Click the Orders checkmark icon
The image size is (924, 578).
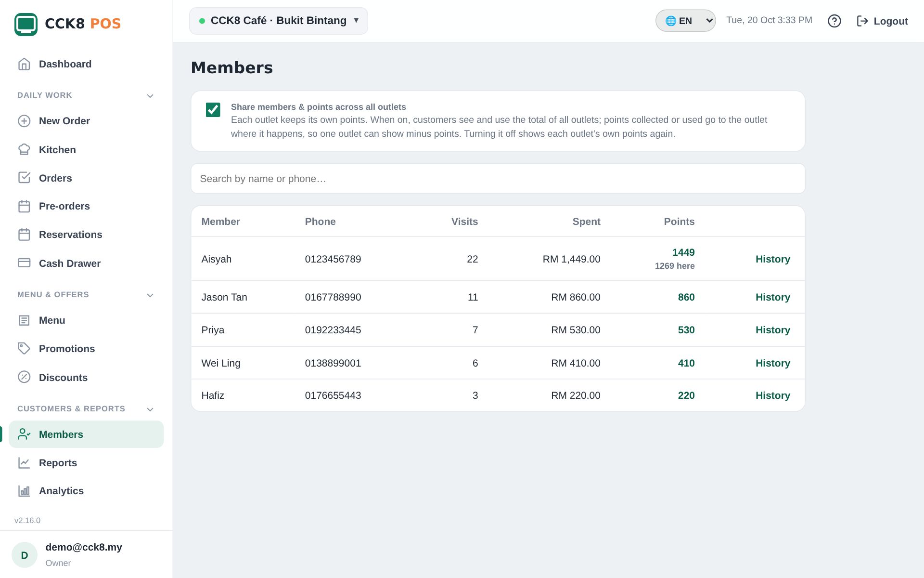click(x=24, y=178)
